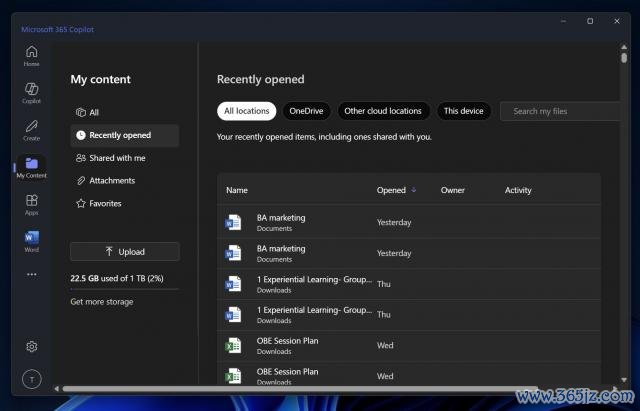
Task: Click Excel icon of first OBE Session Plan
Action: point(233,345)
